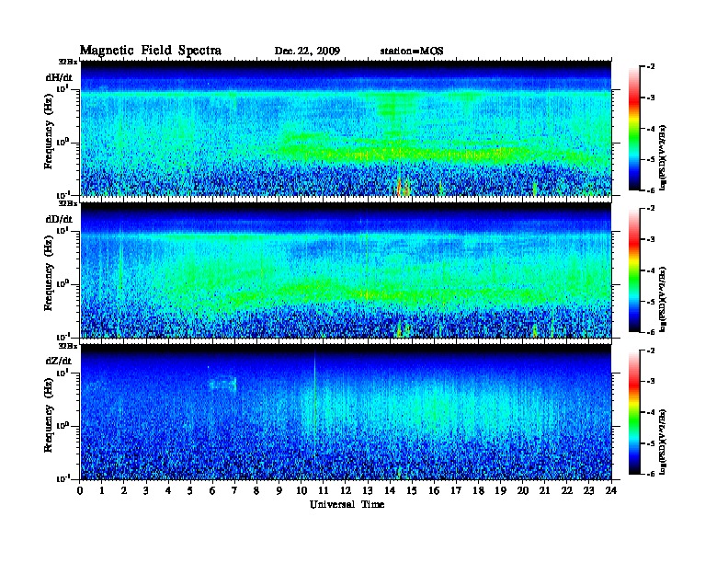This screenshot has width=728, height=563.
Task: Click hour '17' on Universal Time axis
Action: point(456,491)
